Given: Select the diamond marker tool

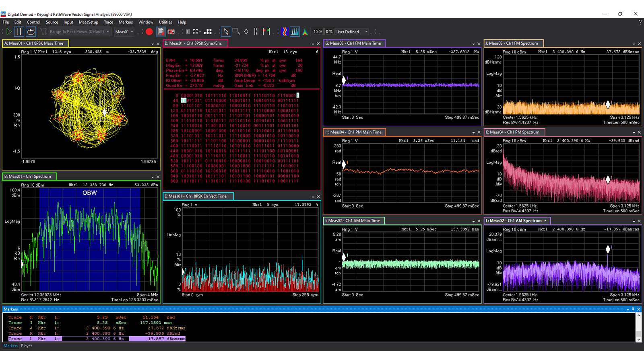Looking at the screenshot, I should (246, 32).
